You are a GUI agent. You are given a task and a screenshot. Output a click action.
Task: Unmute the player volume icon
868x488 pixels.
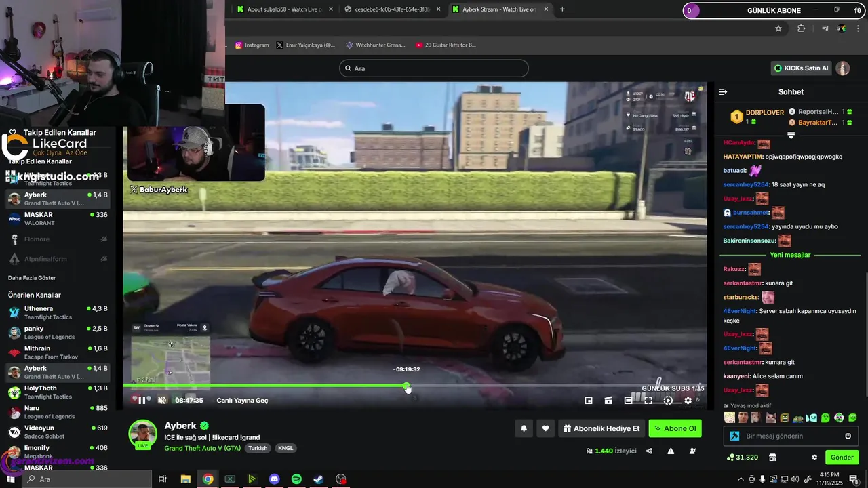(162, 400)
